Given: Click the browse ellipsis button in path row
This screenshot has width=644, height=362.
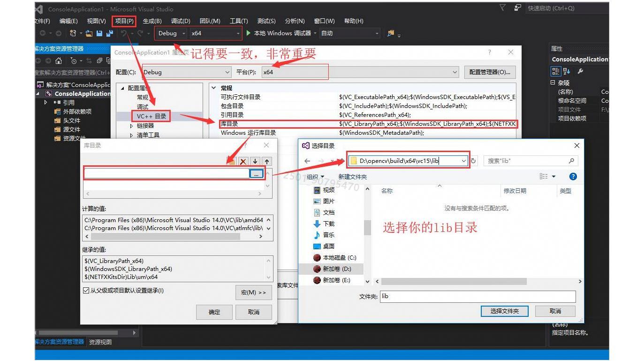Looking at the screenshot, I should 256,174.
